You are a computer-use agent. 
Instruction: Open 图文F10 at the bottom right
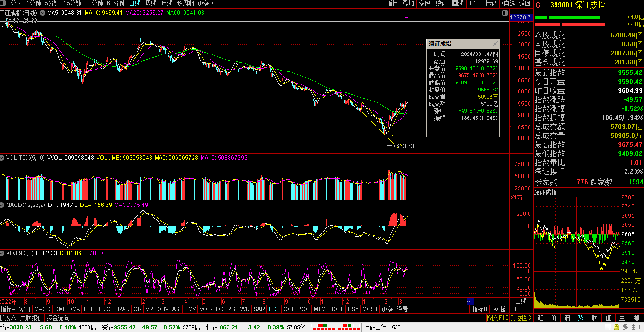pyautogui.click(x=498, y=318)
